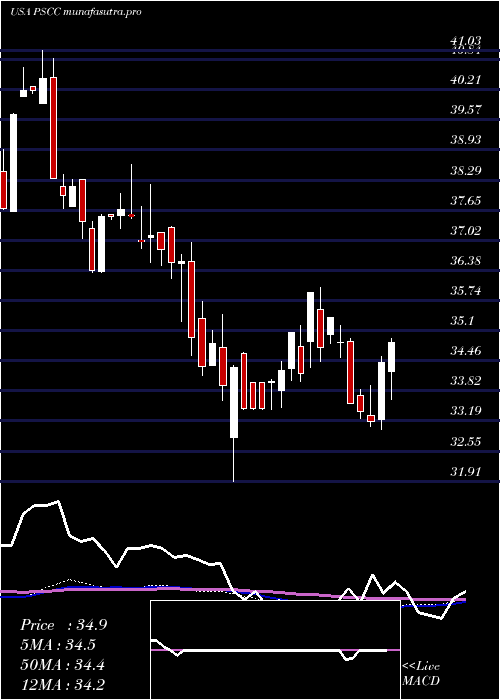Click the 'Price : 34.9' readout
This screenshot has width=500, height=700.
[63, 625]
